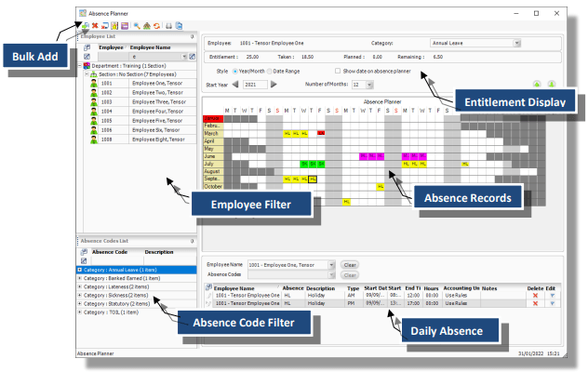Screen dimensions: 588x372
Task: Enable Show date on absence planner
Action: click(x=338, y=71)
